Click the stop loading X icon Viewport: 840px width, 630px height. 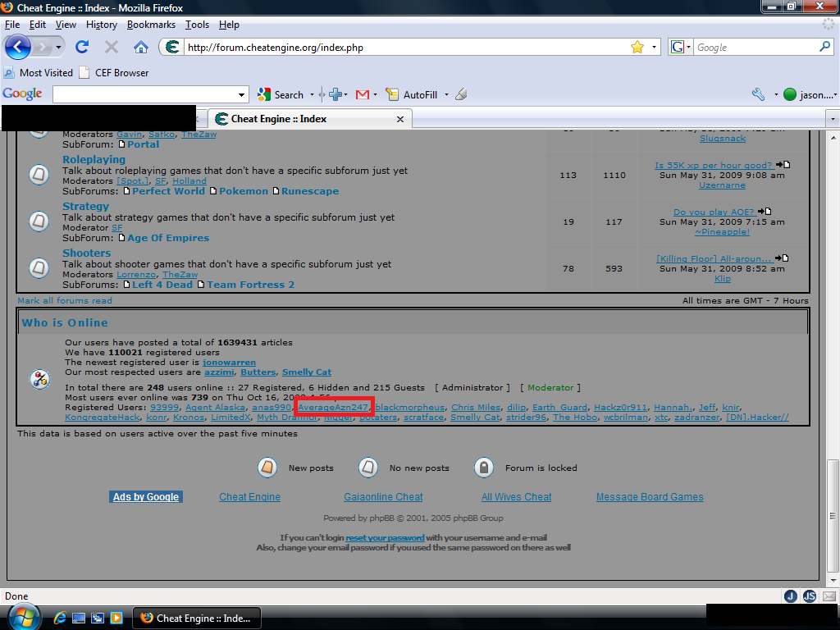(112, 47)
